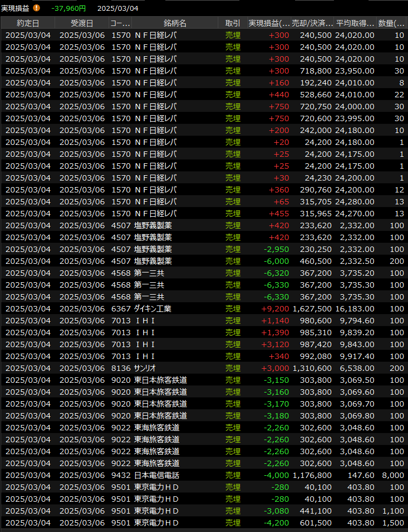Click the 売却/決済 column header
The image size is (408, 532).
(312, 23)
